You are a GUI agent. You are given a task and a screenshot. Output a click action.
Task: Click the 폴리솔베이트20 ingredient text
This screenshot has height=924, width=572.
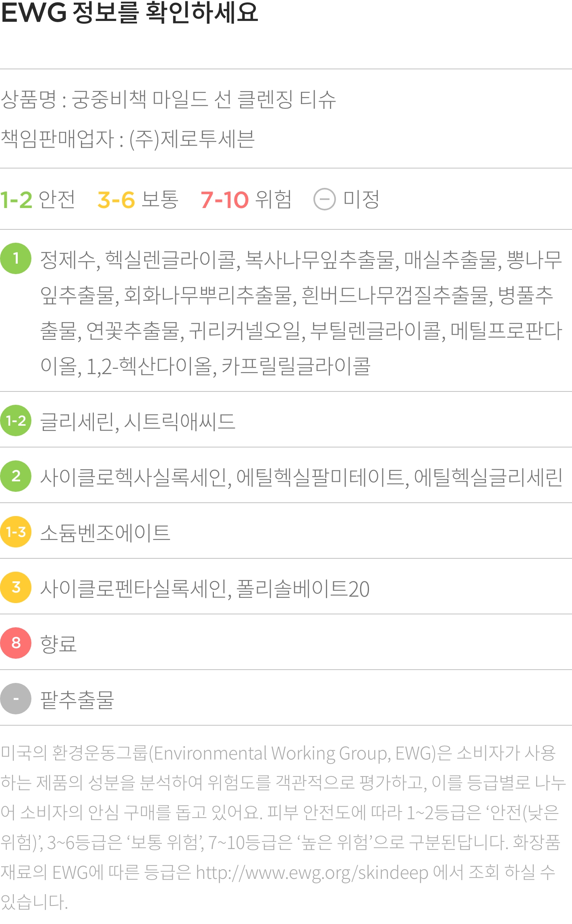tap(303, 588)
